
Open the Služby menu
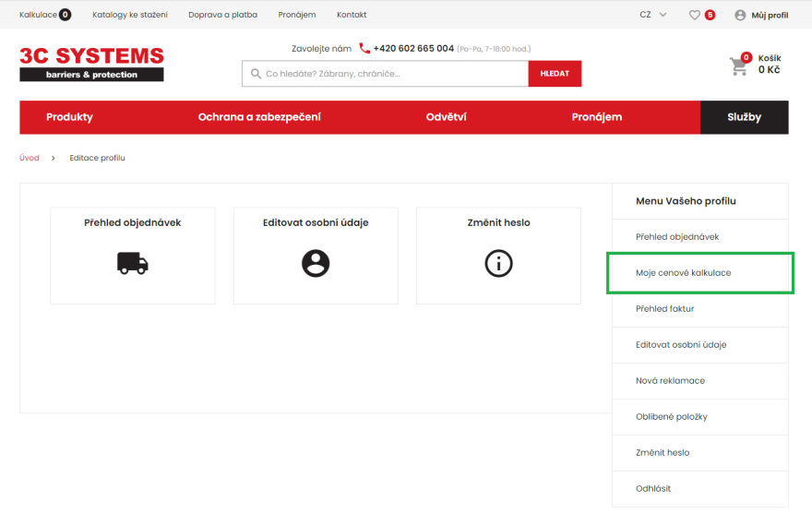(x=744, y=117)
